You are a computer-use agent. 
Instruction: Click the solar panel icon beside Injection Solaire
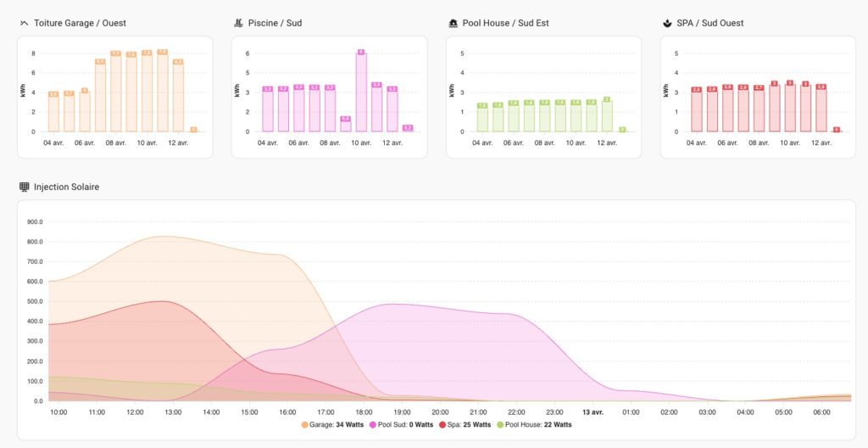point(24,187)
